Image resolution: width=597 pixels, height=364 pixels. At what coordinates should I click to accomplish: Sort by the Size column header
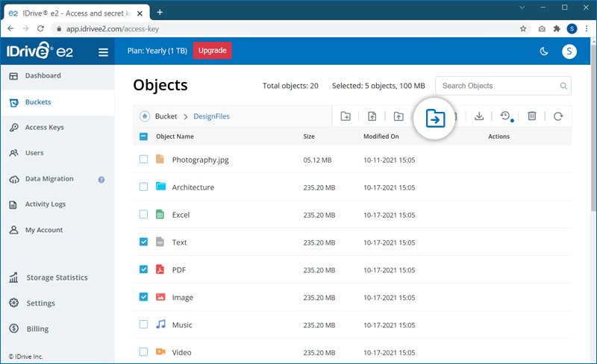pos(309,136)
